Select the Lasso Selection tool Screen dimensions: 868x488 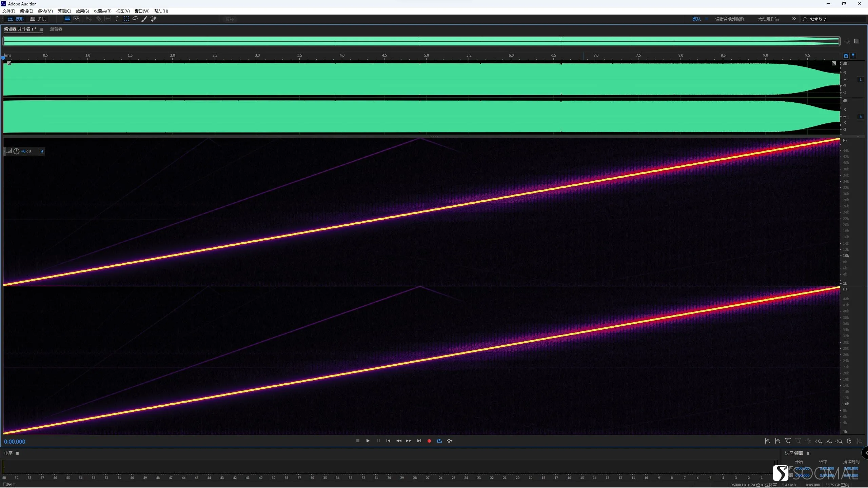tap(135, 19)
